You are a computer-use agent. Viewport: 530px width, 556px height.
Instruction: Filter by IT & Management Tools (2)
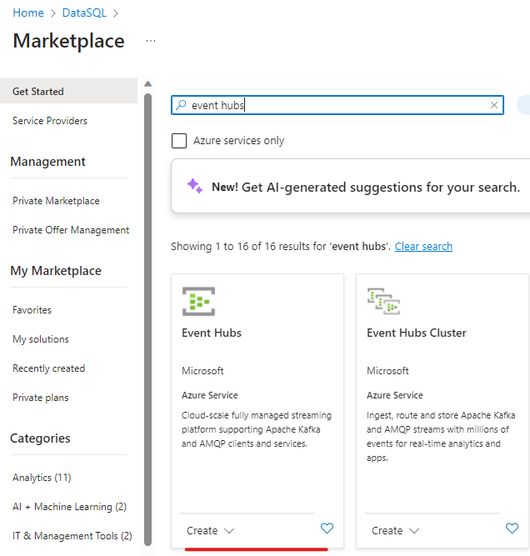[72, 535]
